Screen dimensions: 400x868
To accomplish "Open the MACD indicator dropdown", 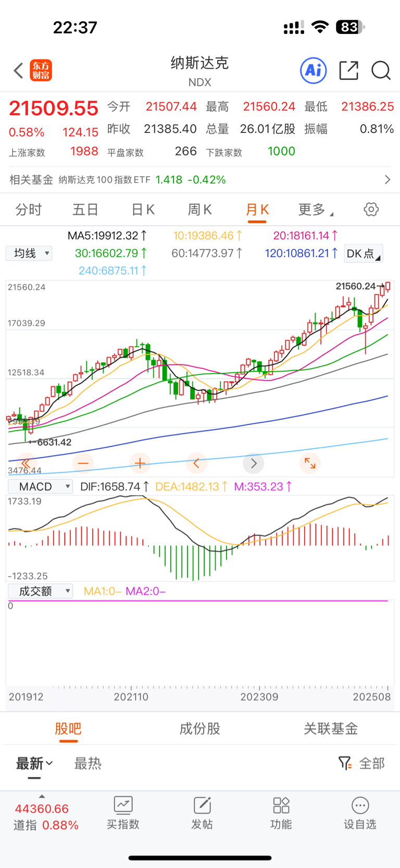I will (x=40, y=486).
